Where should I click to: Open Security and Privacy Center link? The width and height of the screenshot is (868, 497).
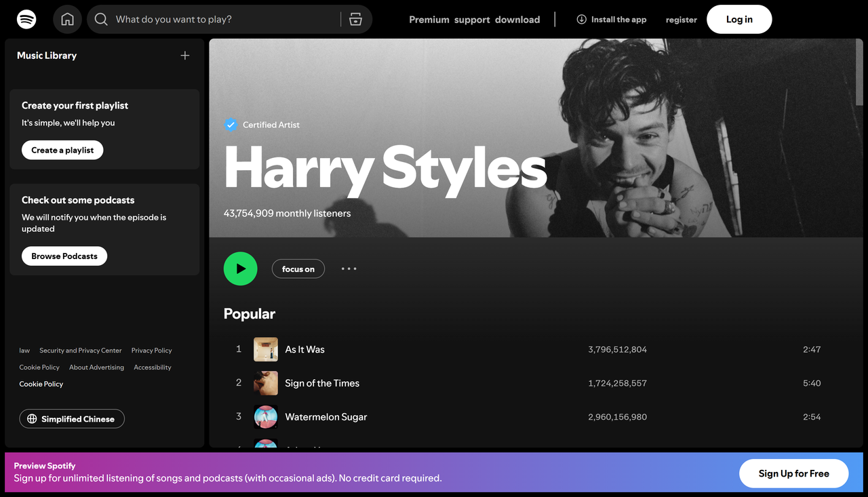[x=81, y=351]
